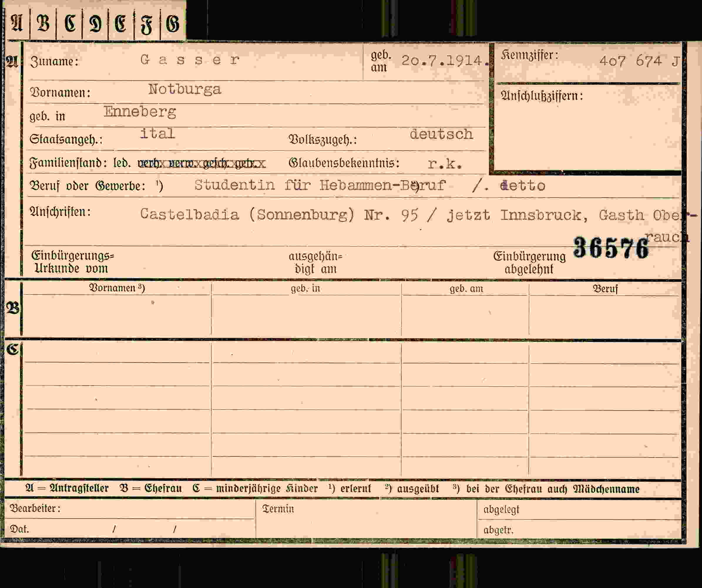The width and height of the screenshot is (702, 588).
Task: Click the 'Vornamen' column header in section B
Action: click(117, 288)
